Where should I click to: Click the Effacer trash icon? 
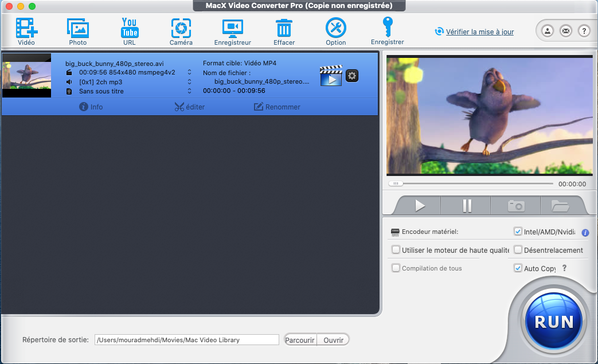pos(284,31)
